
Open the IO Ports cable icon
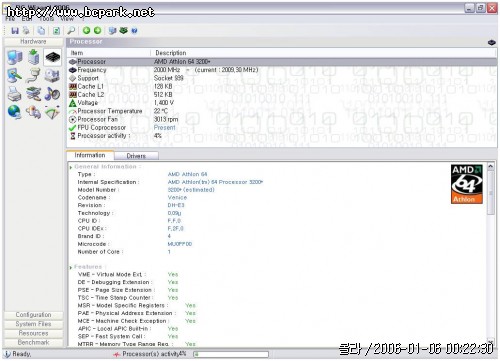pos(34,76)
